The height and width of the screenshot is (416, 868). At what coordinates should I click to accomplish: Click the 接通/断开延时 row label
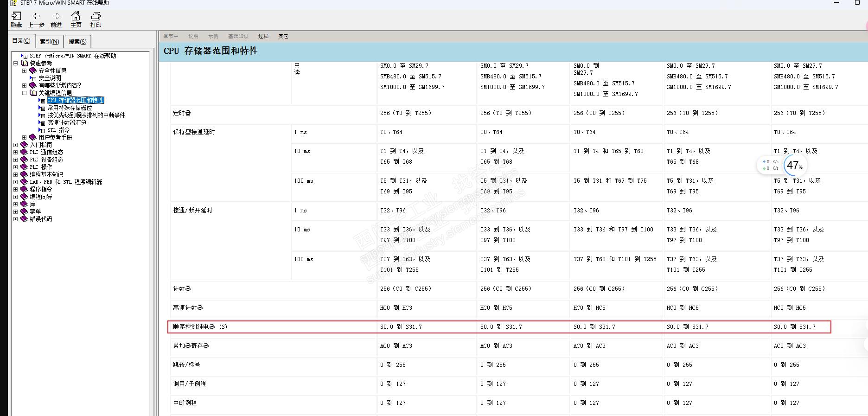[193, 211]
